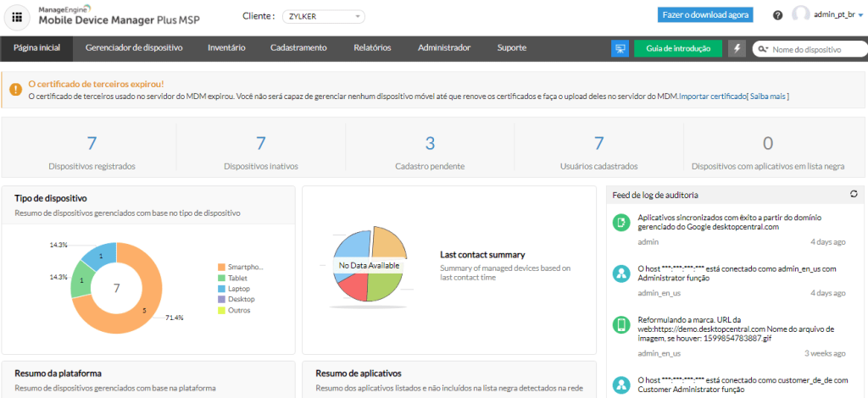This screenshot has width=868, height=398.
Task: Click the blue remote screen icon
Action: tap(620, 49)
